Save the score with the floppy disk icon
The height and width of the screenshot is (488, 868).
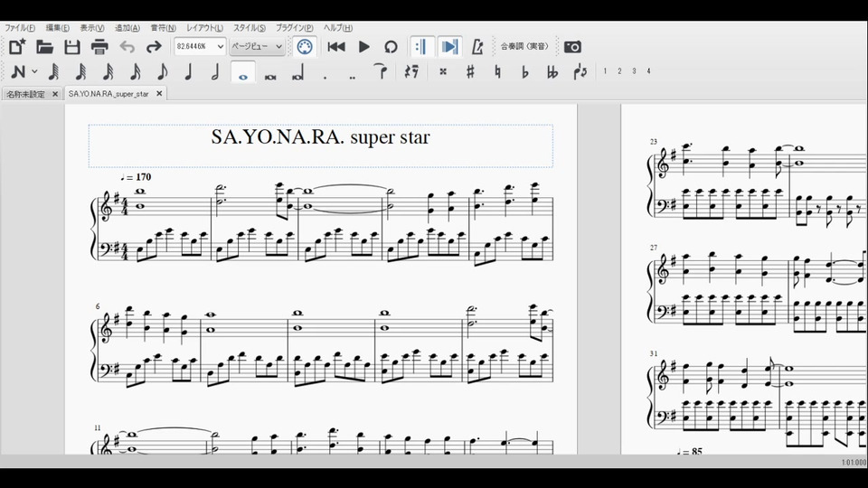72,47
